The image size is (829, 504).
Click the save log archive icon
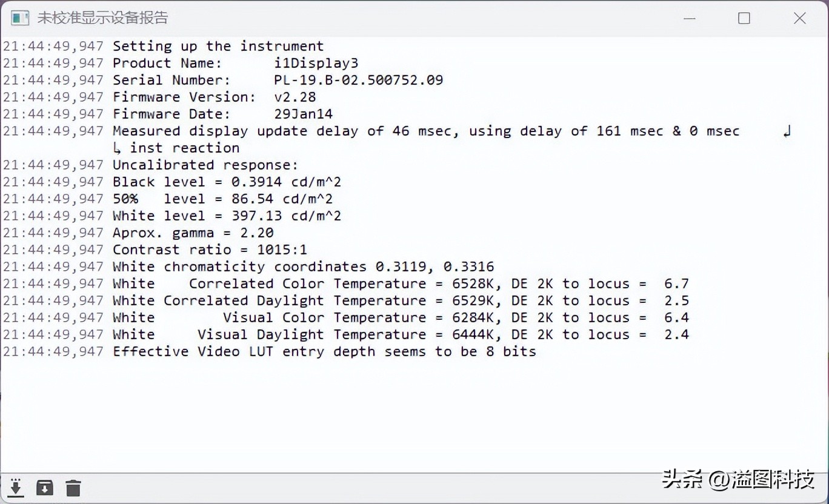pos(45,488)
